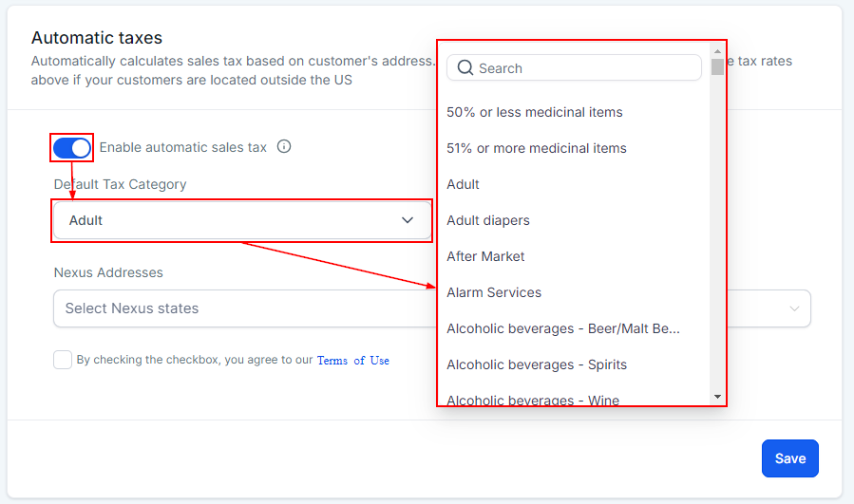Select the After Market tax category
This screenshot has height=504, width=854.
tap(485, 256)
